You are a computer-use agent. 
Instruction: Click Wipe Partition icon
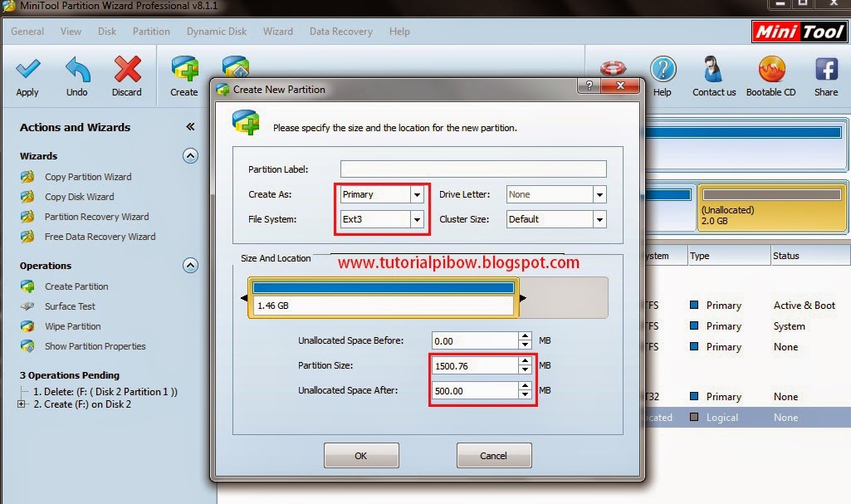[27, 326]
